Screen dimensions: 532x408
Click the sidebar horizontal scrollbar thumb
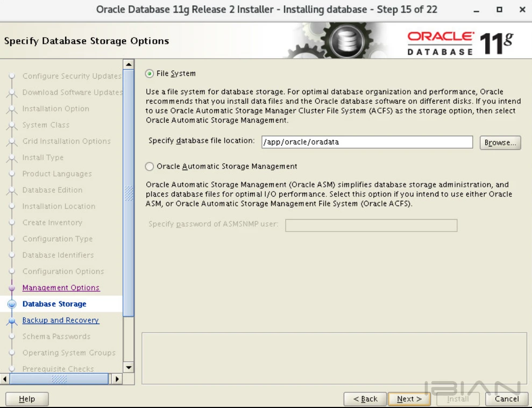click(x=59, y=378)
